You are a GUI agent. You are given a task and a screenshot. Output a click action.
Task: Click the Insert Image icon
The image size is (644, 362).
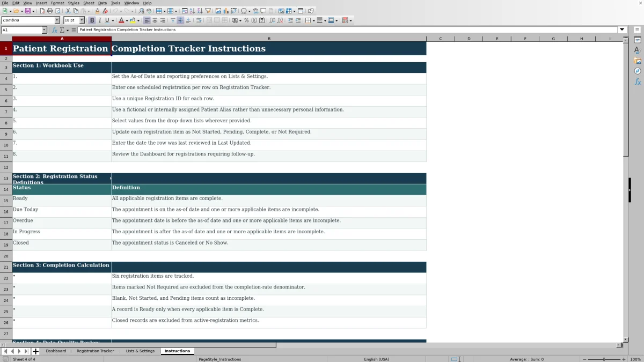click(218, 11)
